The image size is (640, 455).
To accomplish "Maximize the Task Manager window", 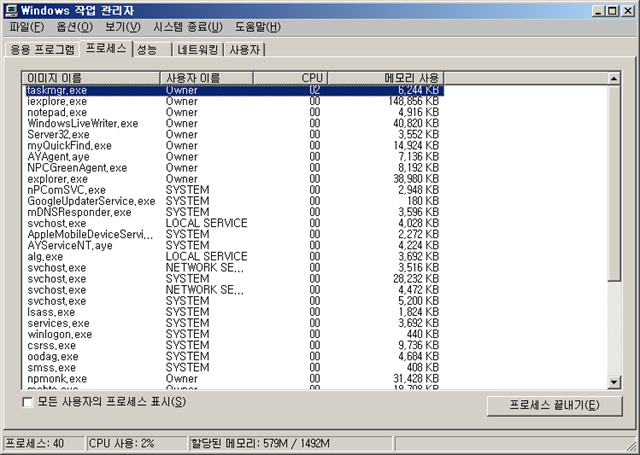I will 612,11.
